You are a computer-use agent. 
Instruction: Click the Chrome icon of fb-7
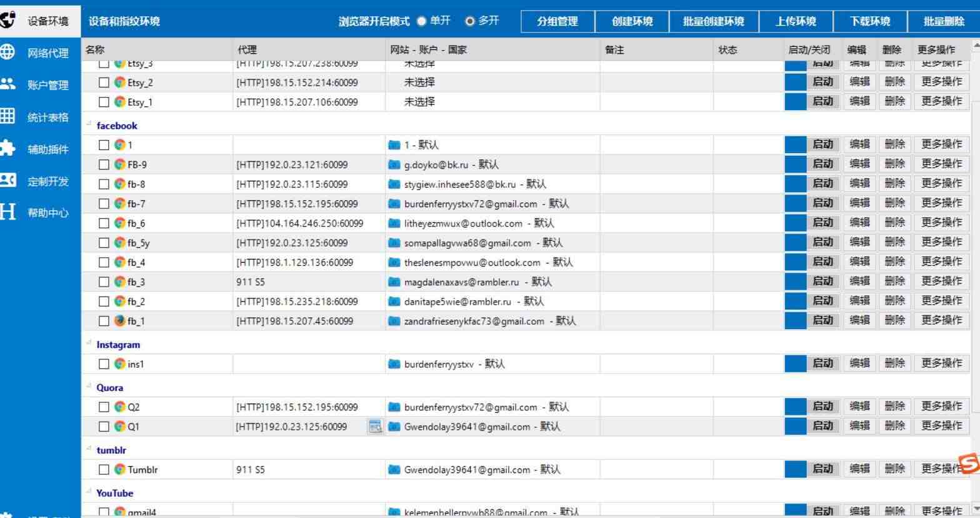pyautogui.click(x=120, y=203)
